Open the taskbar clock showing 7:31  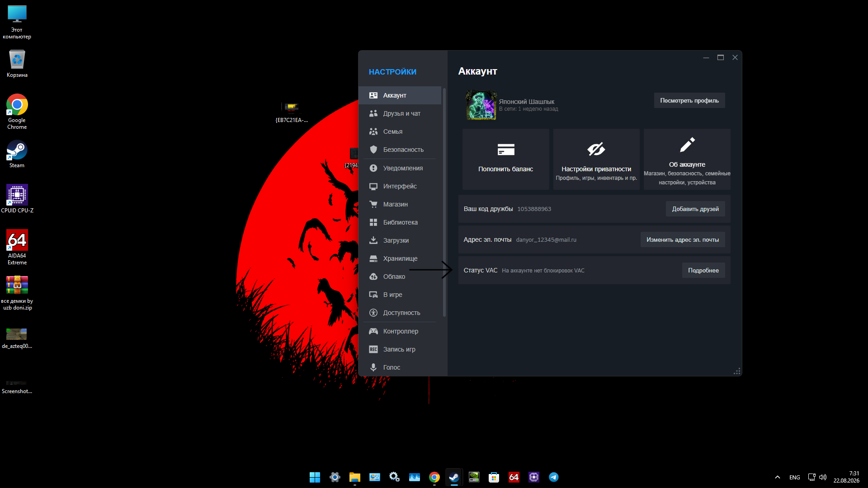(846, 477)
